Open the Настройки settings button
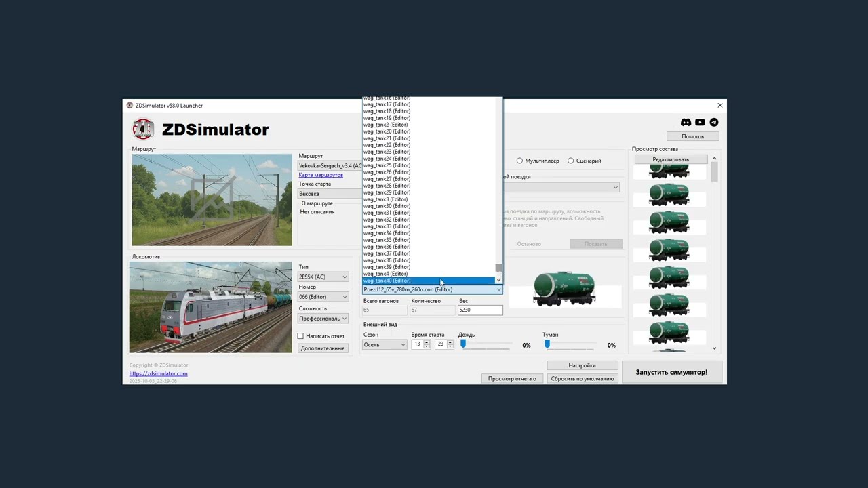Screen dimensions: 868x488 point(582,365)
